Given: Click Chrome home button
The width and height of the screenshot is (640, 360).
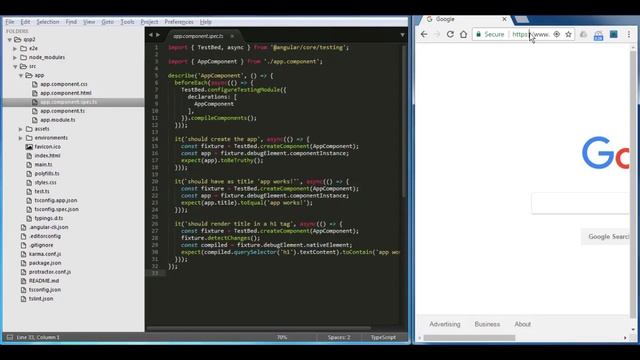Looking at the screenshot, I should (463, 34).
